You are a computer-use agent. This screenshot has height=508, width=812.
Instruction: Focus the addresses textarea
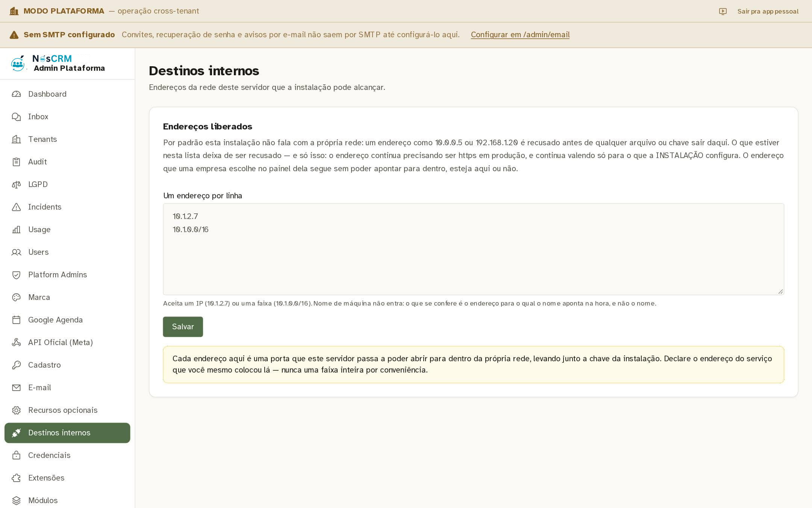pos(473,249)
